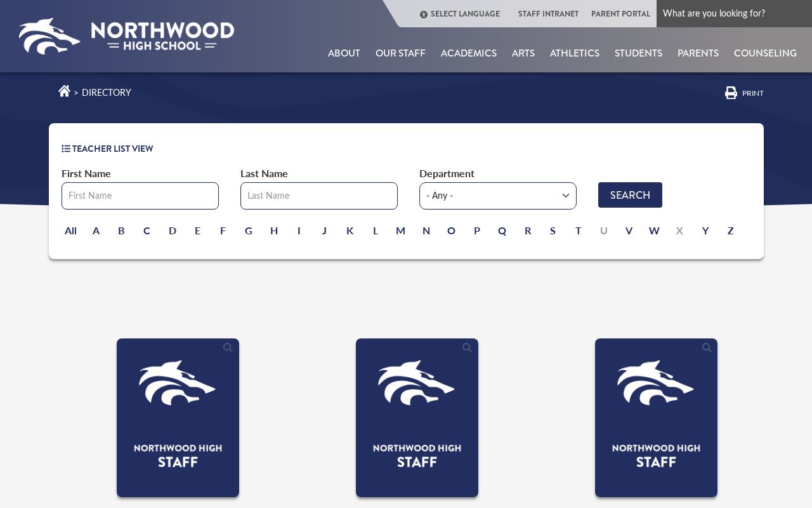Open the first Northwood High Staff card
The width and height of the screenshot is (812, 508).
pyautogui.click(x=178, y=418)
